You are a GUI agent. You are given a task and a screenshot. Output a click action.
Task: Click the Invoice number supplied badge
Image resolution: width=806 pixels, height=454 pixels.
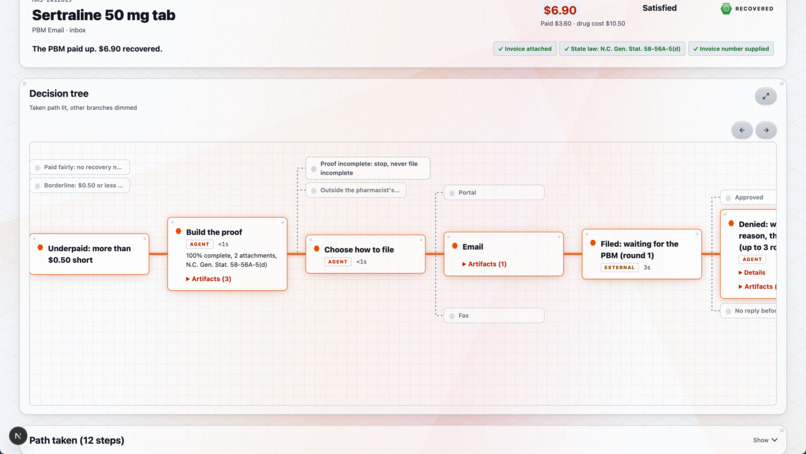(x=731, y=49)
